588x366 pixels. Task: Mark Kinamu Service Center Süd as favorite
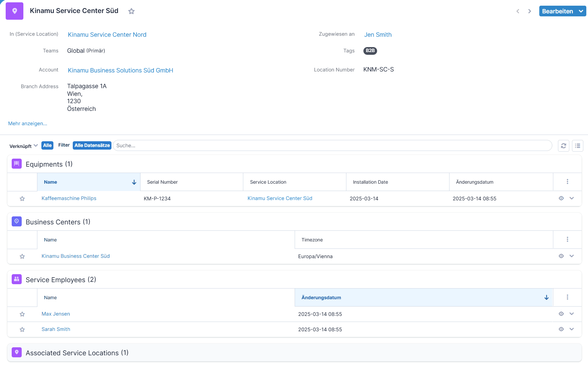[x=131, y=11]
